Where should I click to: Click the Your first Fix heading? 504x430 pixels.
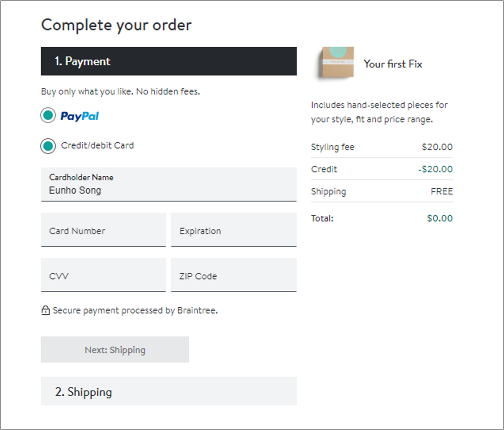[393, 64]
